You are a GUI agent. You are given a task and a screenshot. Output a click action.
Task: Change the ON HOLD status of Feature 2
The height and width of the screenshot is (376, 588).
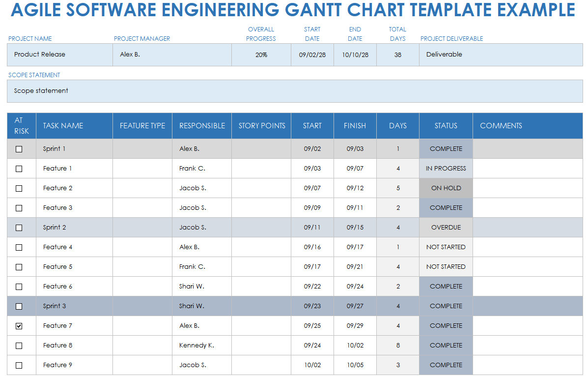[446, 188]
